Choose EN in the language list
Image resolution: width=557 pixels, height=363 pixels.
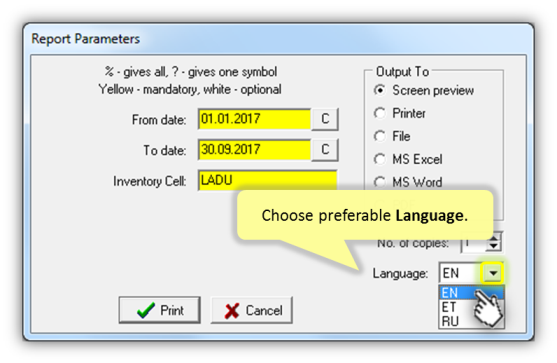[471, 293]
